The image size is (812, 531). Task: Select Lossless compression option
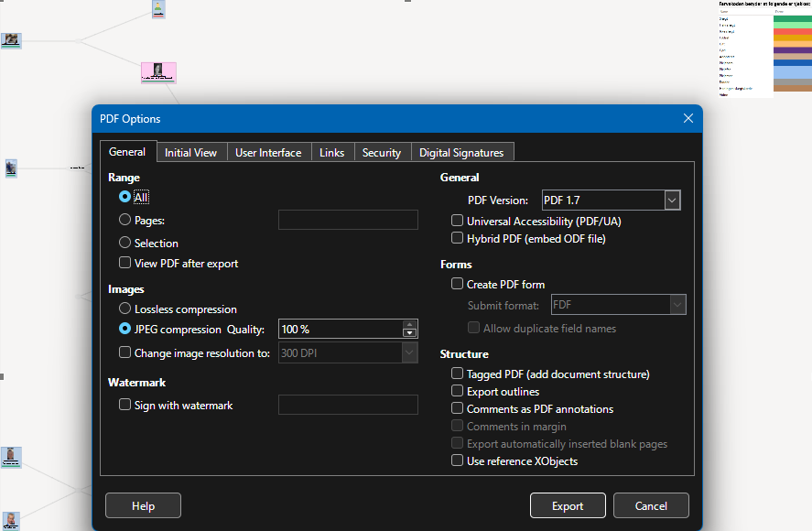tap(125, 309)
